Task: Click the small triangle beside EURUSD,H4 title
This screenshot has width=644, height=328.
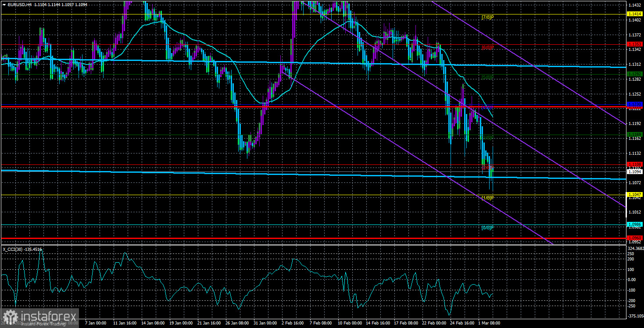Action: [x=4, y=4]
